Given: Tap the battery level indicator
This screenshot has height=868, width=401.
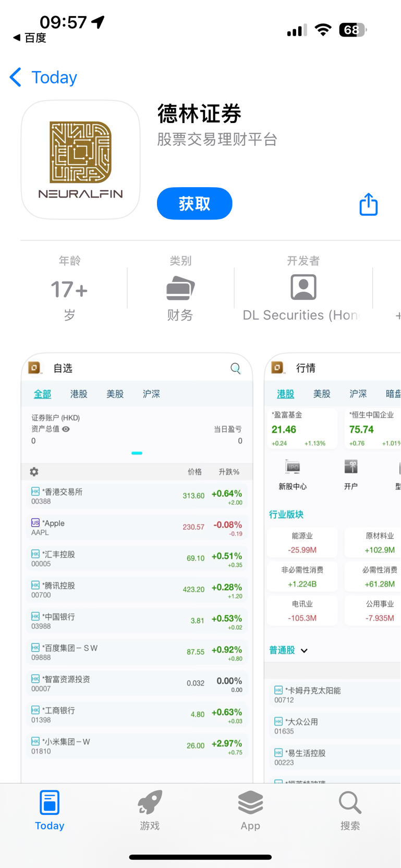Looking at the screenshot, I should pyautogui.click(x=353, y=30).
